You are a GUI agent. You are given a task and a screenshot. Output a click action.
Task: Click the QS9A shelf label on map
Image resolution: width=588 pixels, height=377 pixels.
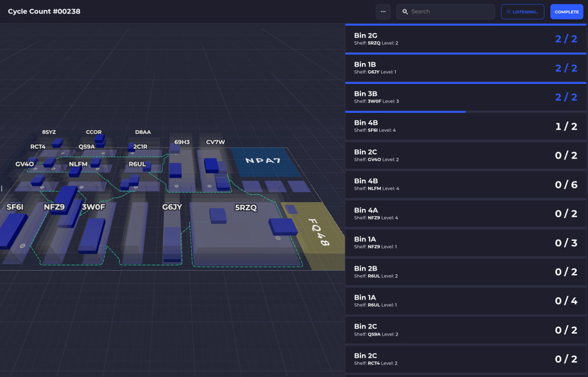pyautogui.click(x=87, y=147)
